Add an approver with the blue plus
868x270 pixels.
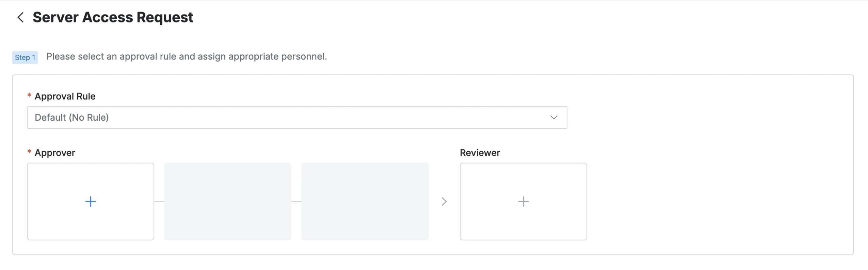point(91,202)
